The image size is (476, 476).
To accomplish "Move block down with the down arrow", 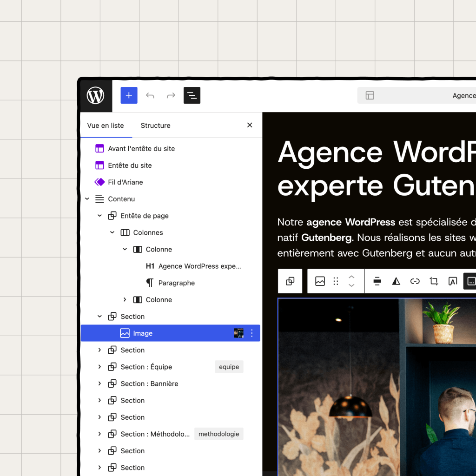I will click(351, 285).
